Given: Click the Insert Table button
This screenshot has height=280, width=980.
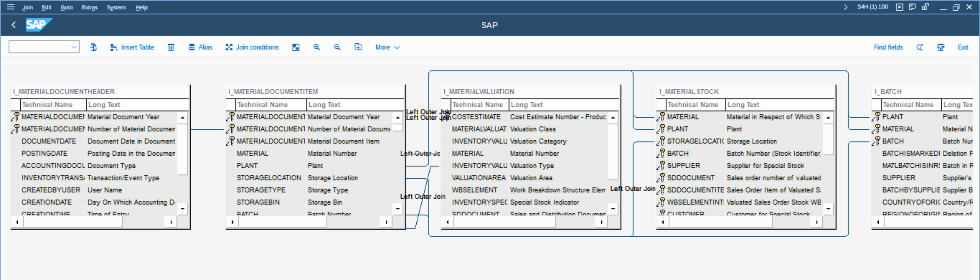Looking at the screenshot, I should 132,47.
